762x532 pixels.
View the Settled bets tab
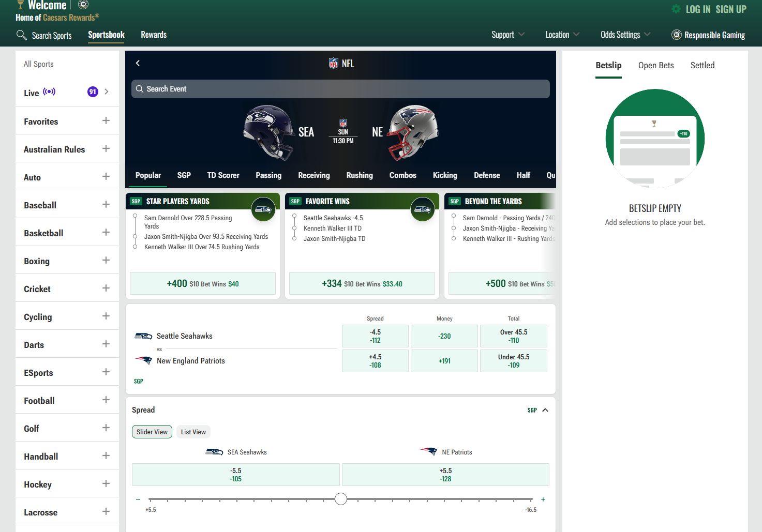[x=703, y=65]
